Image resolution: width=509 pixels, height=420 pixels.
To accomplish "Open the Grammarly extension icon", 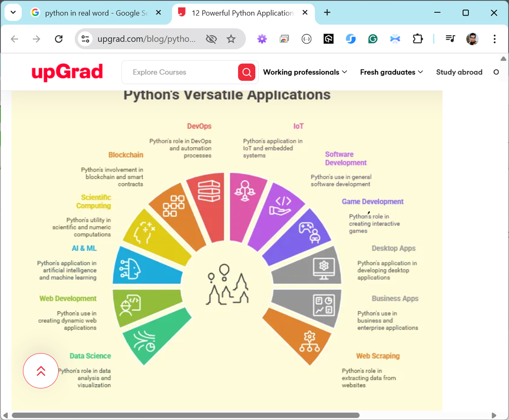I will pyautogui.click(x=373, y=39).
